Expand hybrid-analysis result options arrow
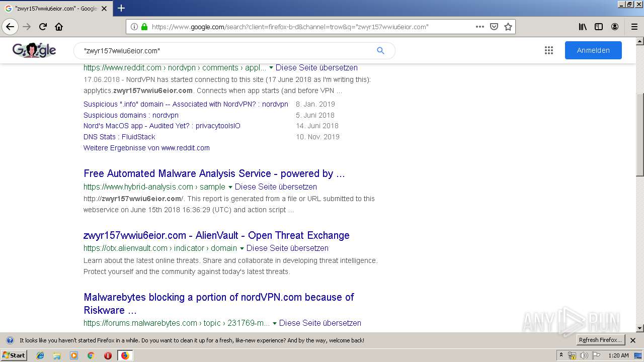 (230, 187)
